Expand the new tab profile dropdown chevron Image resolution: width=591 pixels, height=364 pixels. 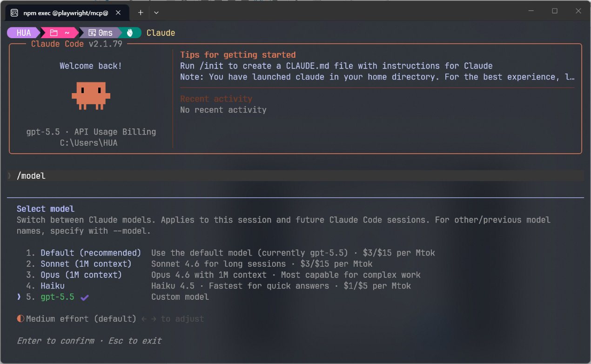point(156,13)
